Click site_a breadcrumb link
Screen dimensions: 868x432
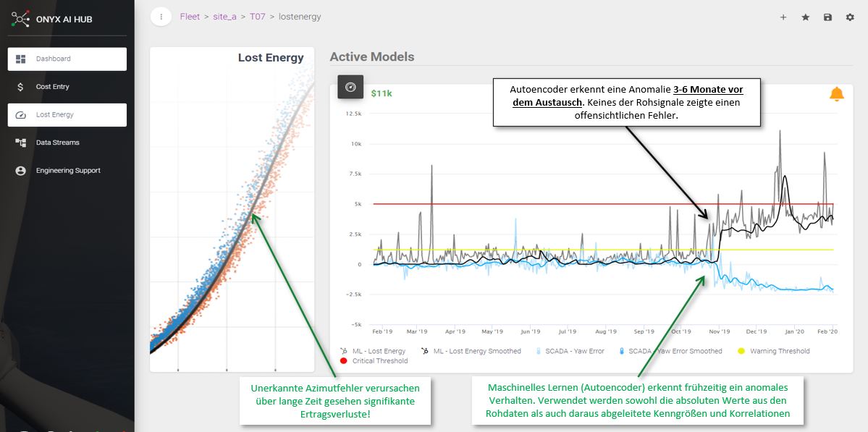224,17
